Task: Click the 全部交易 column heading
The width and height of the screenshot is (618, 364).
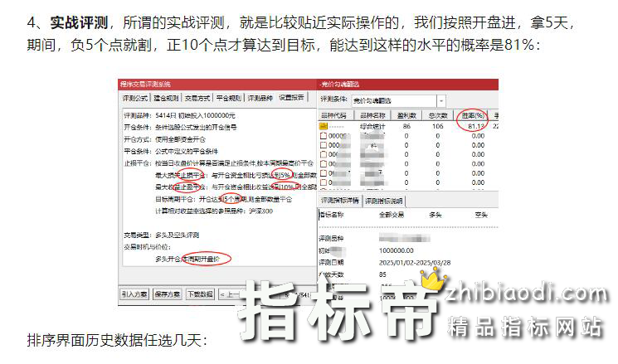Action: pyautogui.click(x=391, y=215)
